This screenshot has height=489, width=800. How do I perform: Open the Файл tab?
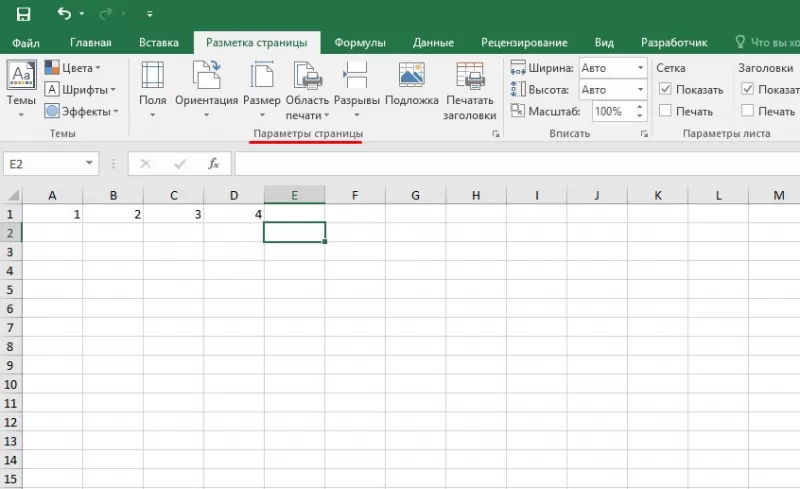click(x=26, y=43)
